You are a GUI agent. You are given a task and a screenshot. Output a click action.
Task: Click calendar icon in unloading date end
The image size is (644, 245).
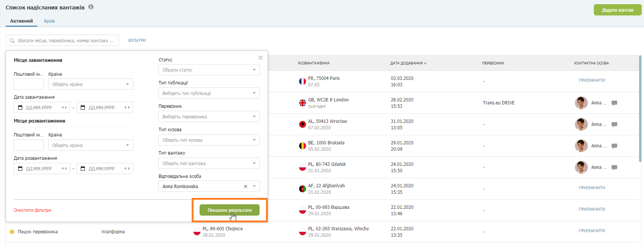83,168
